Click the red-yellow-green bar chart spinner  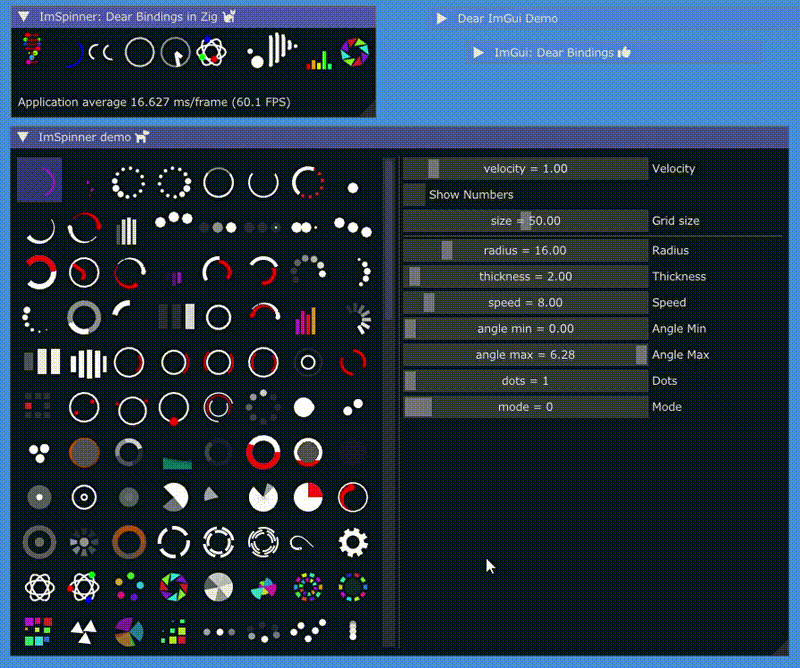319,60
